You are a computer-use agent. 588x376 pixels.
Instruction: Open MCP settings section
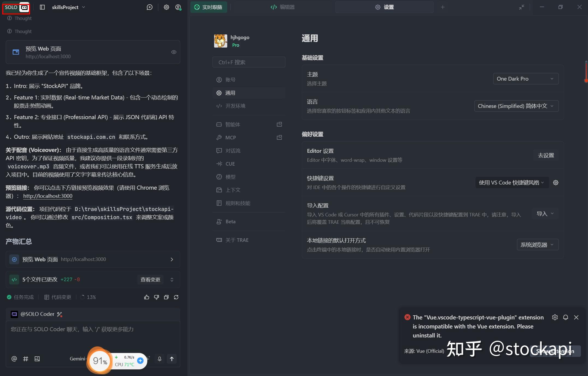[x=249, y=137]
